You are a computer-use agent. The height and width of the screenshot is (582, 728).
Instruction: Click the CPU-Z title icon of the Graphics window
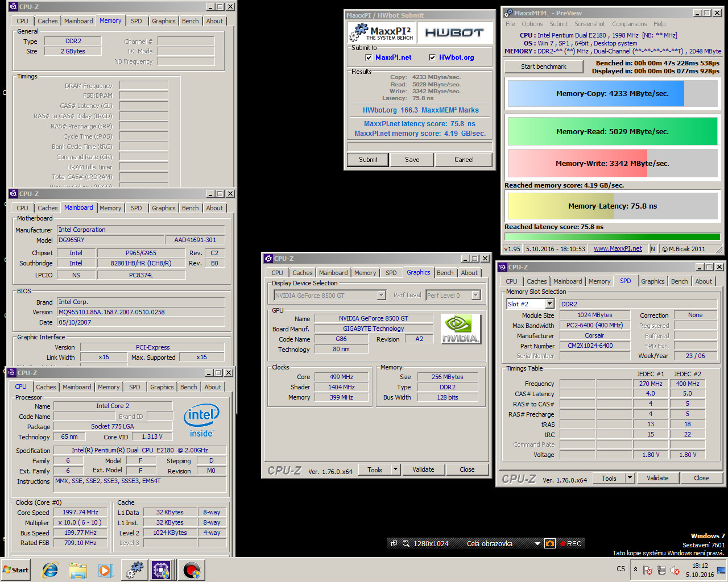coord(268,259)
